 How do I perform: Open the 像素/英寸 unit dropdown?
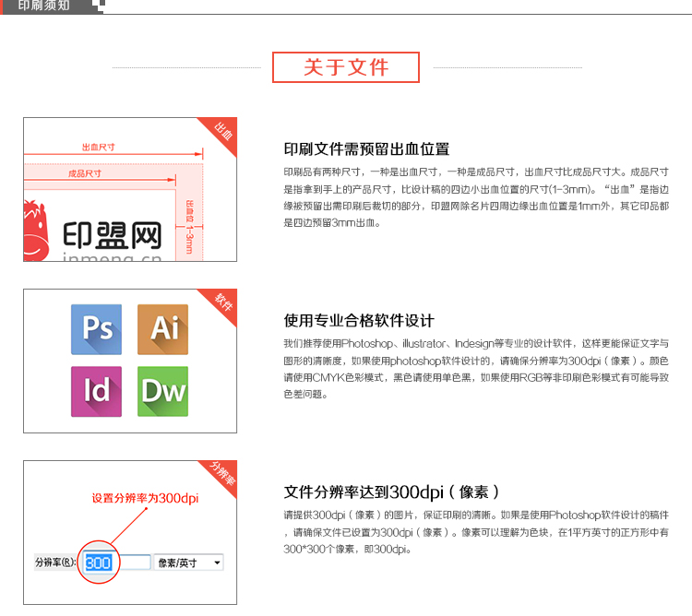pos(188,562)
